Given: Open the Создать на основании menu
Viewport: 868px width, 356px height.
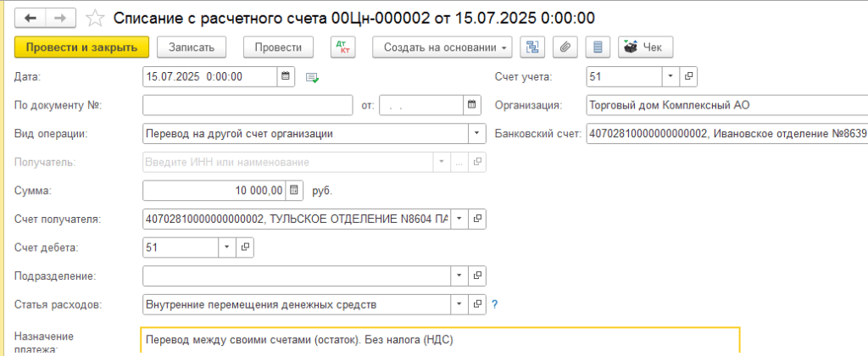Looking at the screenshot, I should pos(443,47).
